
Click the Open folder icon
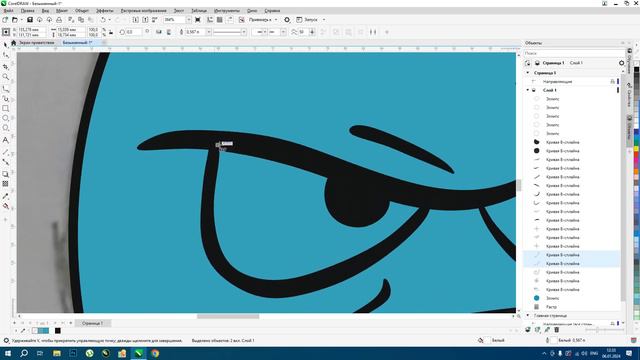click(15, 20)
